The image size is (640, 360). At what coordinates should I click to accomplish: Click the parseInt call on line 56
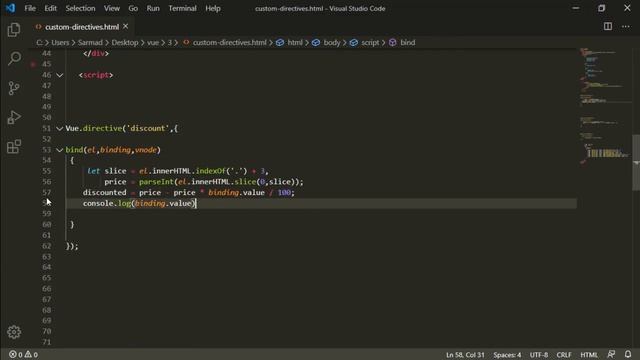point(156,182)
